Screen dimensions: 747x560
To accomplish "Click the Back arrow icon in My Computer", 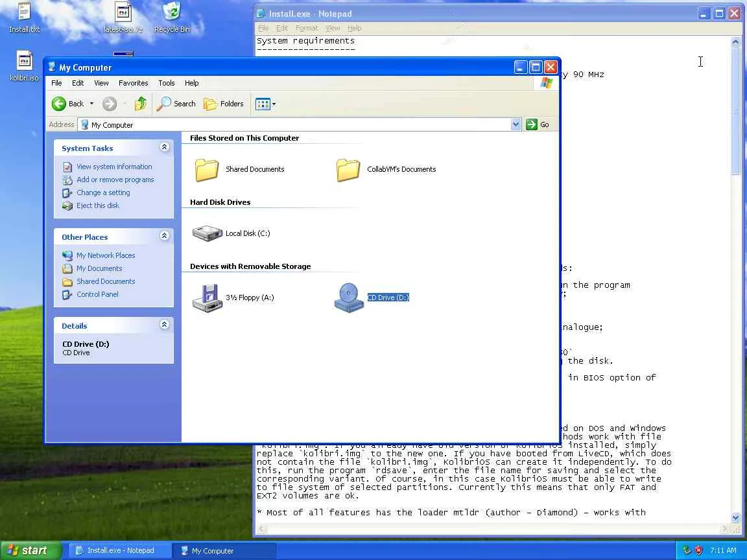I will (x=58, y=103).
